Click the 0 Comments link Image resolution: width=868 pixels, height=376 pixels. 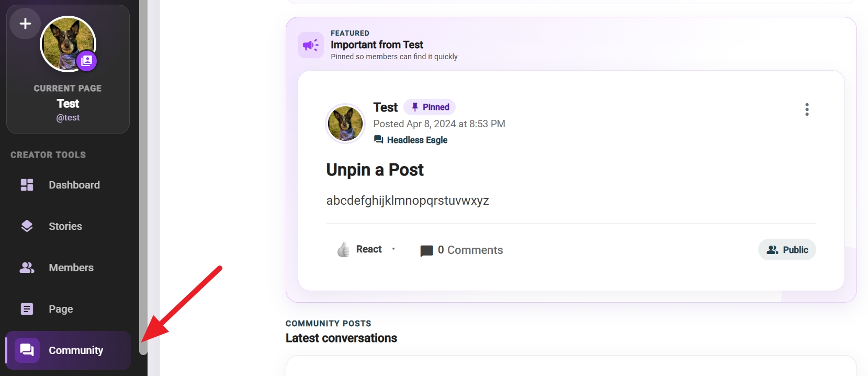click(470, 250)
